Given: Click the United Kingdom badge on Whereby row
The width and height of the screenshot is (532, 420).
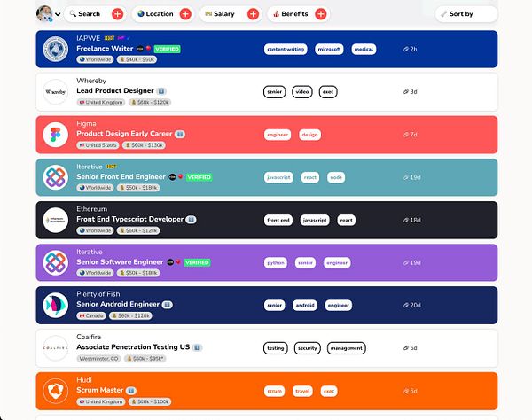Looking at the screenshot, I should point(101,103).
